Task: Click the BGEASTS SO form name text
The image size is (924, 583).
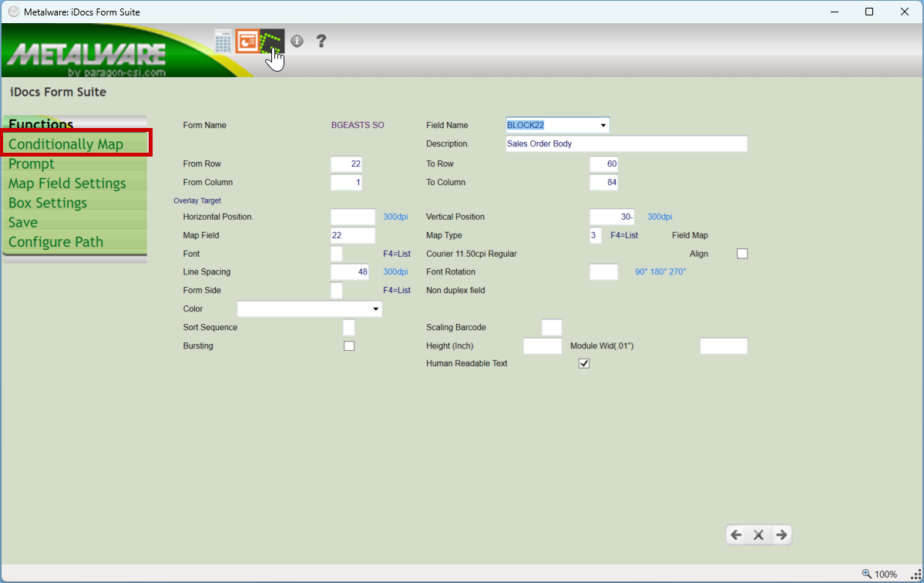Action: pos(358,125)
